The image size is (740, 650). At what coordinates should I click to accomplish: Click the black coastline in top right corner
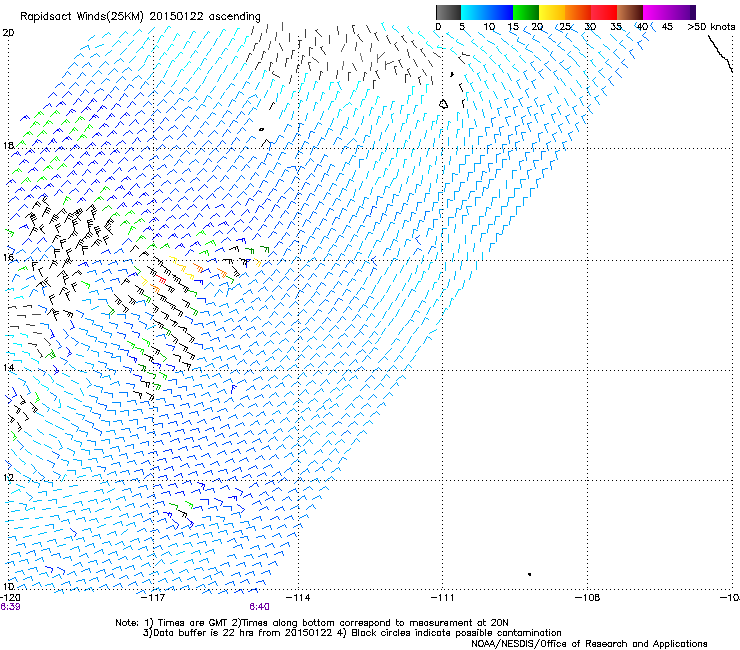pos(720,53)
